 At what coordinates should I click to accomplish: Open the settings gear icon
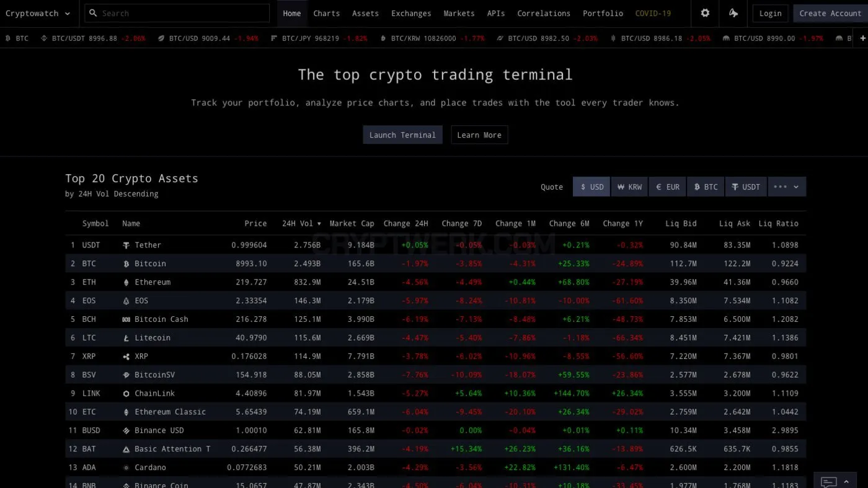pyautogui.click(x=705, y=13)
